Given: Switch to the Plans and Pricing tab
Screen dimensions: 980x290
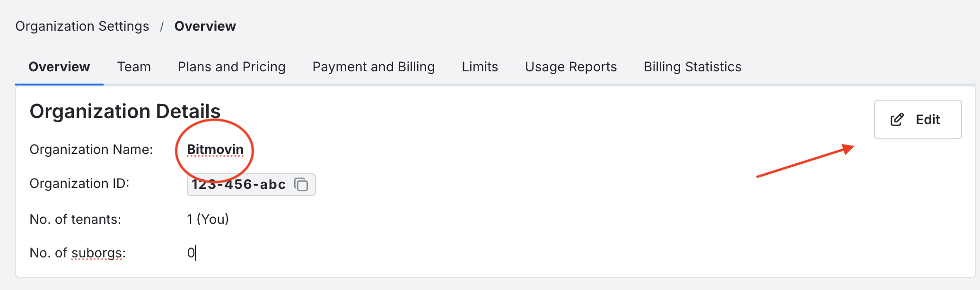Looking at the screenshot, I should click(x=232, y=67).
